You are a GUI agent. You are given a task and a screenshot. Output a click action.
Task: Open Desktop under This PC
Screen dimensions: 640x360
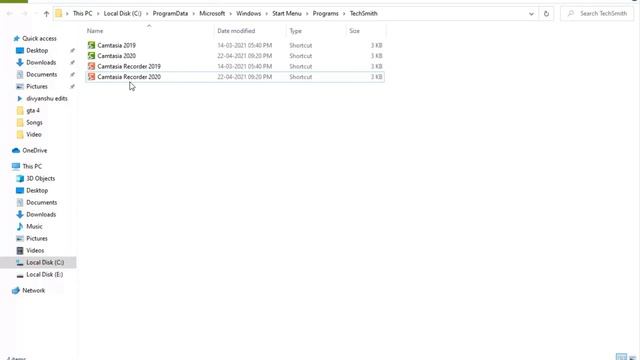tap(37, 190)
